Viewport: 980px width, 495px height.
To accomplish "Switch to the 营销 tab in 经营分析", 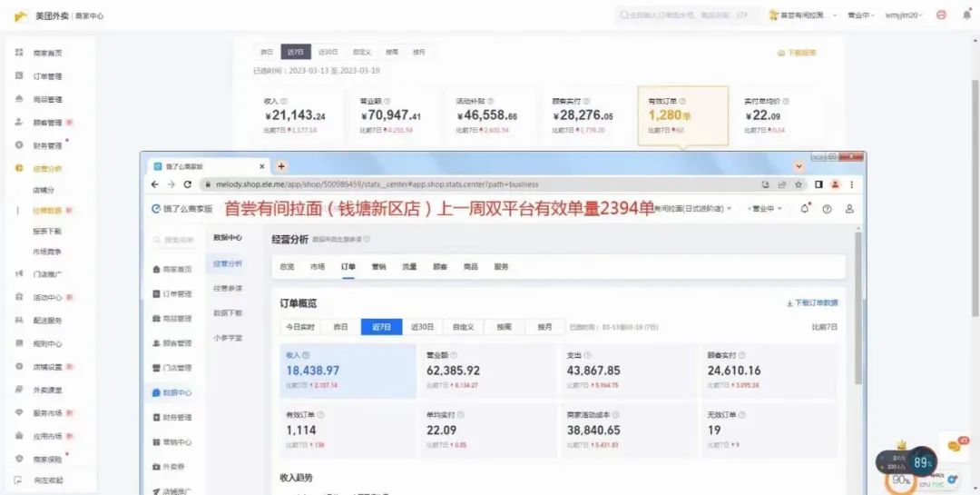I will [x=378, y=267].
